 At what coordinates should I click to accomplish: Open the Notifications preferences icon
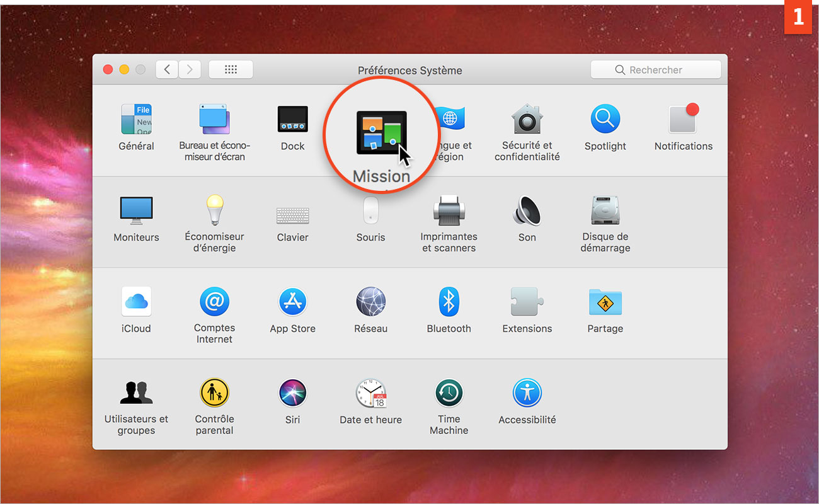(x=684, y=120)
